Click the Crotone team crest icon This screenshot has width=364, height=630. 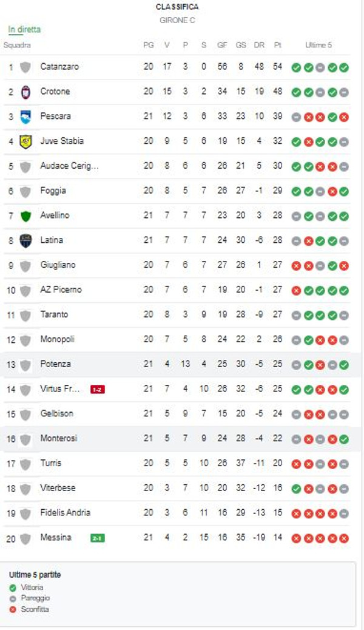pyautogui.click(x=25, y=92)
